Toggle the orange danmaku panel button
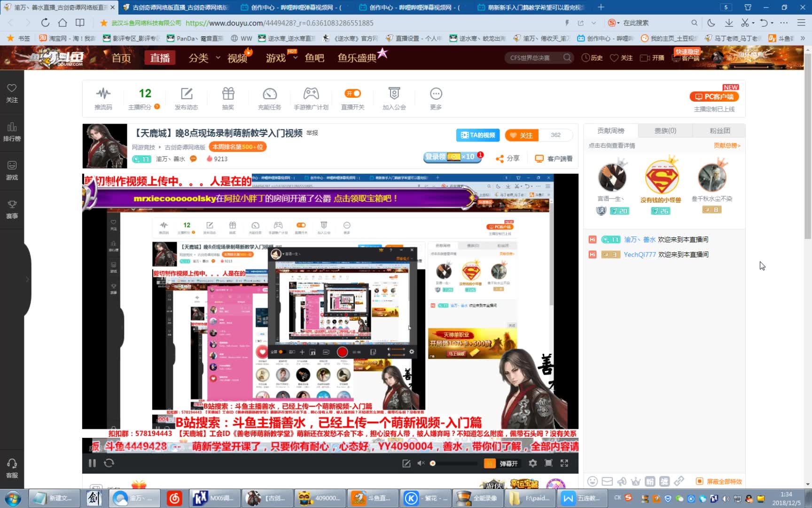The width and height of the screenshot is (812, 508). (x=490, y=463)
